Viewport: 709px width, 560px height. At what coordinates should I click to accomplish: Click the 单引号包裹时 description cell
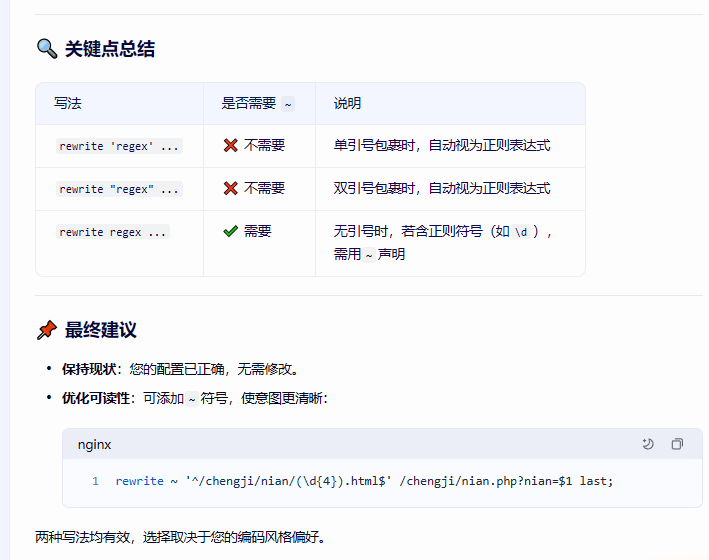[x=441, y=145]
